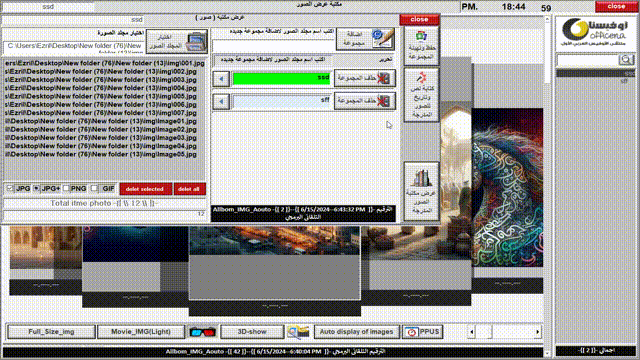Screen dimensions: 640x360
Task: Open the image library books icon
Action: [421, 178]
